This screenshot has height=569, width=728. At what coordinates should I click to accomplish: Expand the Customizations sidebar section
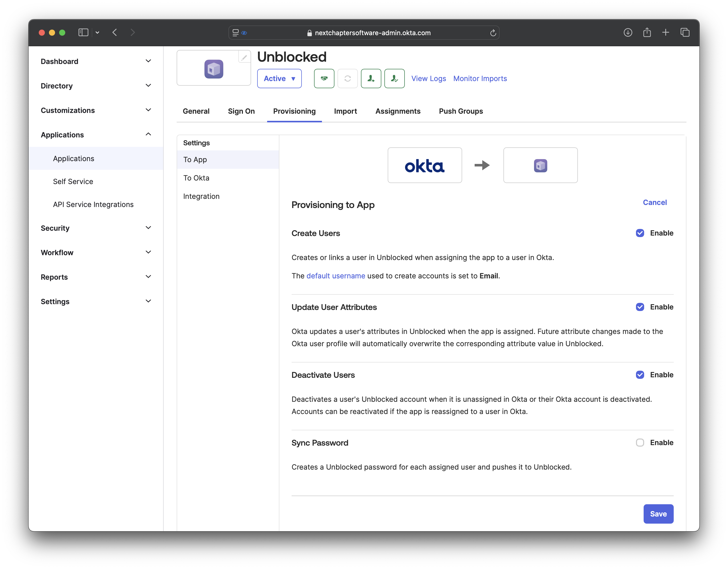pos(96,110)
